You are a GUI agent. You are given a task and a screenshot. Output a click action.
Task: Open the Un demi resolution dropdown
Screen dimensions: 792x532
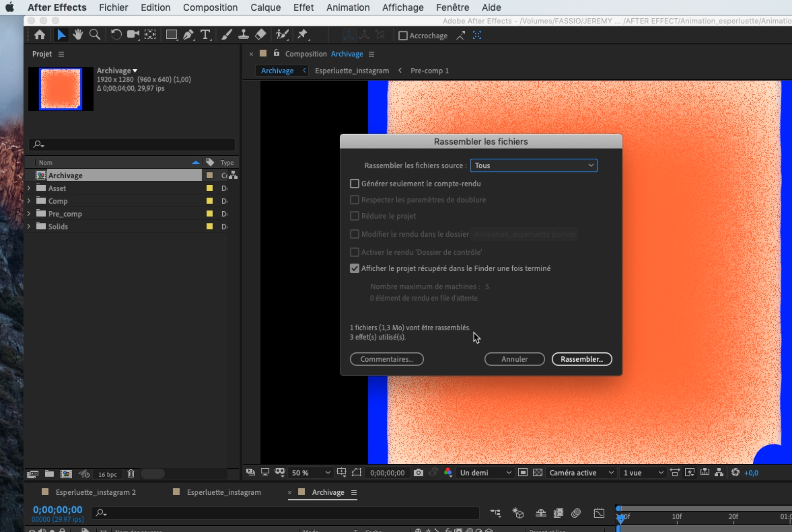coord(485,473)
